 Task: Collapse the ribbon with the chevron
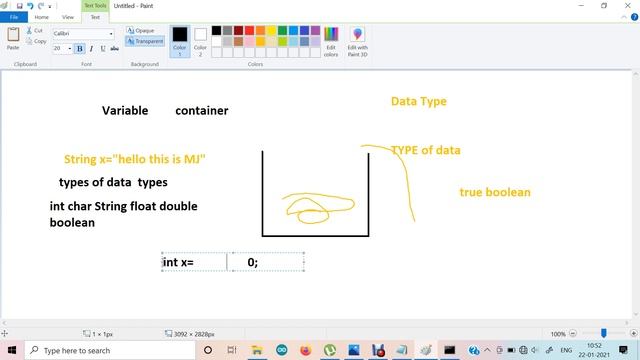(x=624, y=17)
